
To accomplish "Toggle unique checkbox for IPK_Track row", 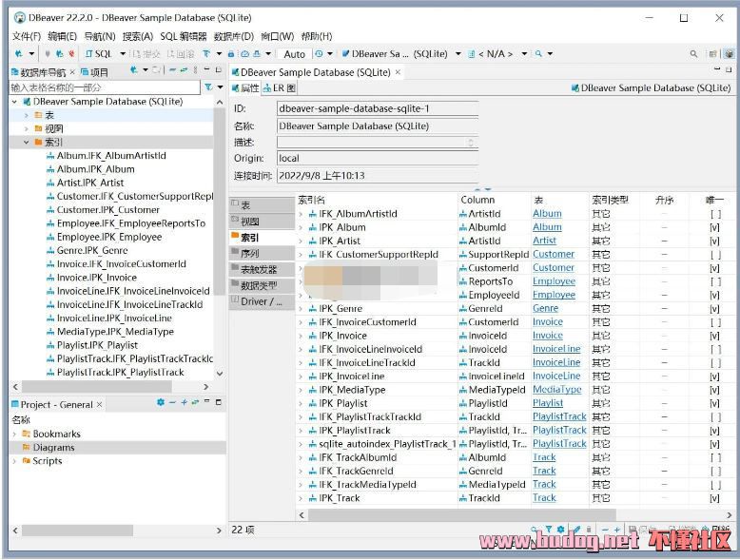I will [x=715, y=498].
